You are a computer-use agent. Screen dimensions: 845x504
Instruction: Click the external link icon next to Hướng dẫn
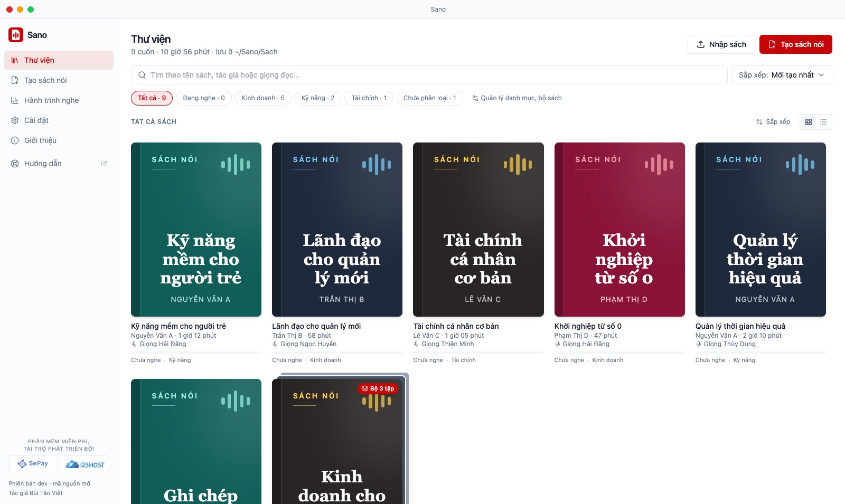[x=104, y=164]
